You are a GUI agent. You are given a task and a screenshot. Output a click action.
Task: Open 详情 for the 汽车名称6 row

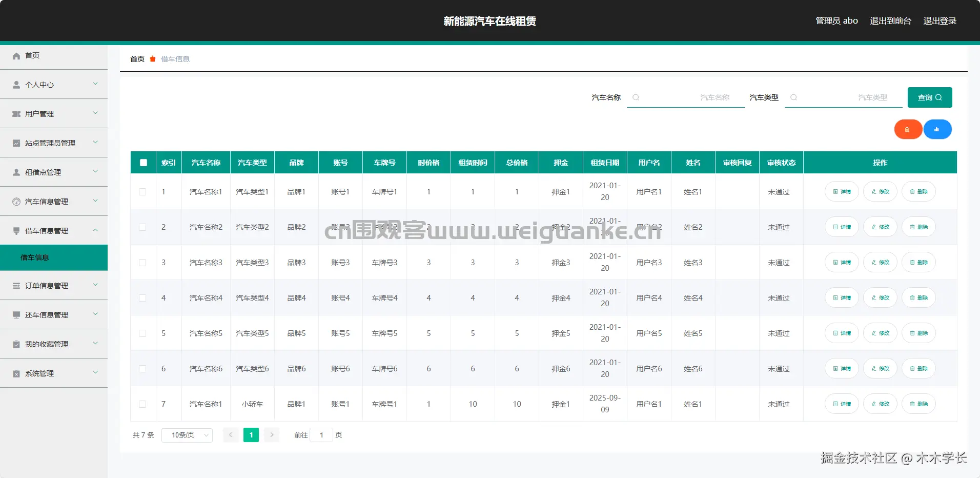(842, 369)
